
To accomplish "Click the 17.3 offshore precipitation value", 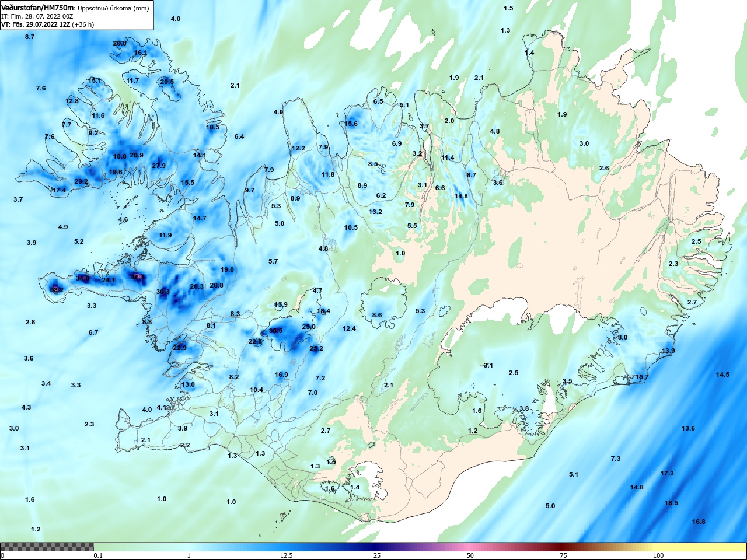I will (x=667, y=473).
